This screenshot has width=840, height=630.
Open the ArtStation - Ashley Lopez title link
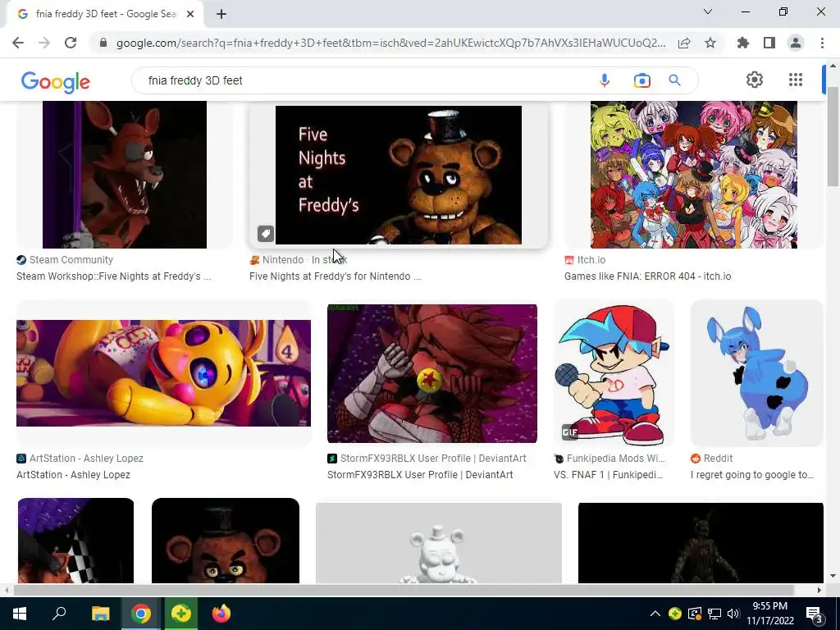[73, 475]
